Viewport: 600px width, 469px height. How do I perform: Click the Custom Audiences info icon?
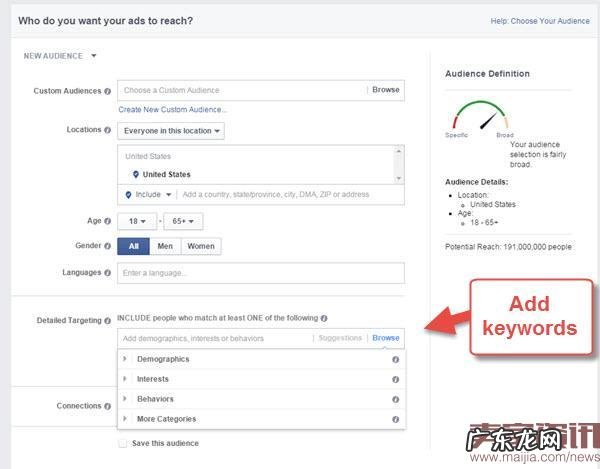click(108, 91)
